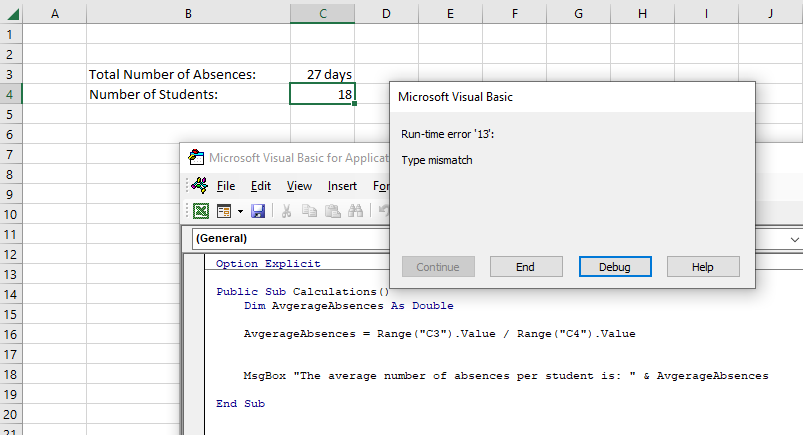Click the Debug button in error dialog
803x435 pixels.
click(x=615, y=267)
